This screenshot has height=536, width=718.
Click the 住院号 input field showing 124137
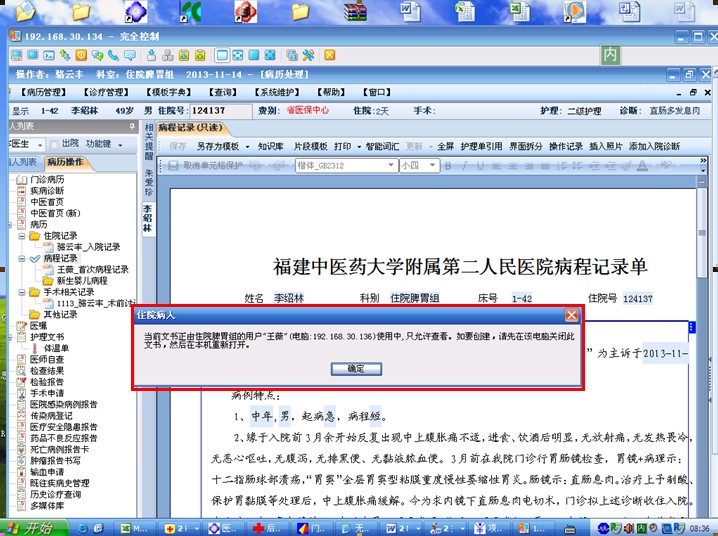(x=221, y=111)
